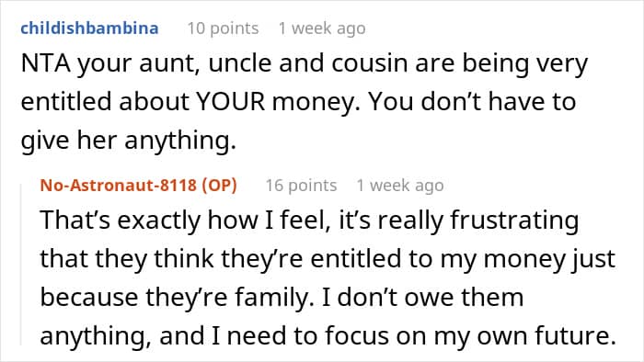Click the word "frustrating" in the reply
This screenshot has height=362, width=644.
pyautogui.click(x=514, y=221)
